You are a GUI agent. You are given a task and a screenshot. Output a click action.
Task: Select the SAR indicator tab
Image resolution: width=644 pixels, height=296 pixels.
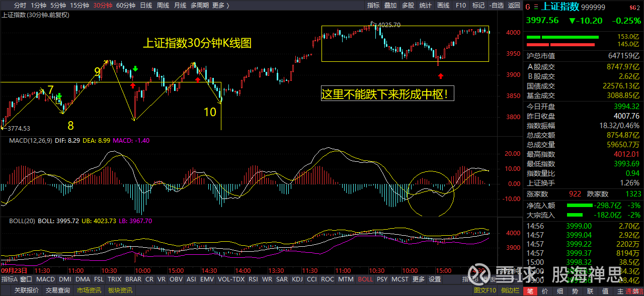[282, 279]
